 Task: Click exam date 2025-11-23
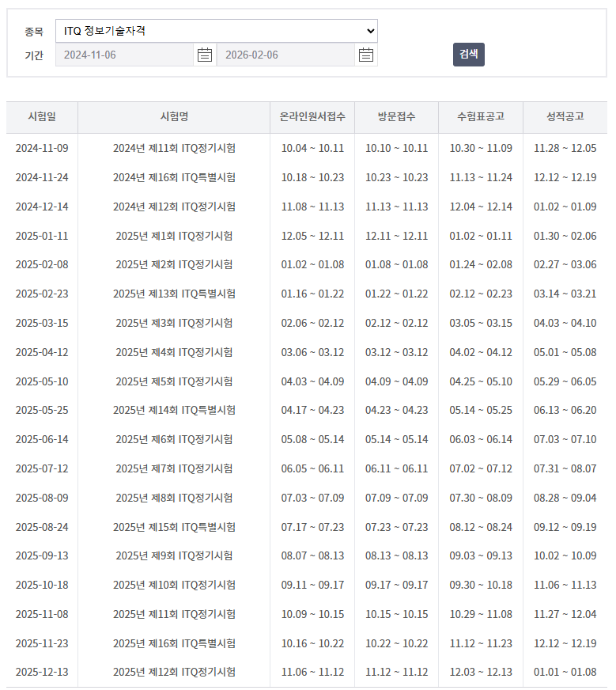point(42,643)
